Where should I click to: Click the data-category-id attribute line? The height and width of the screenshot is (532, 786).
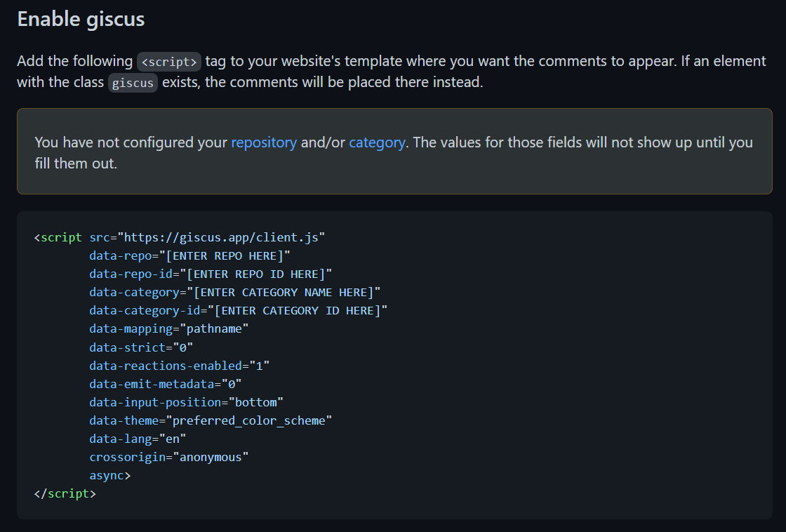pyautogui.click(x=238, y=310)
